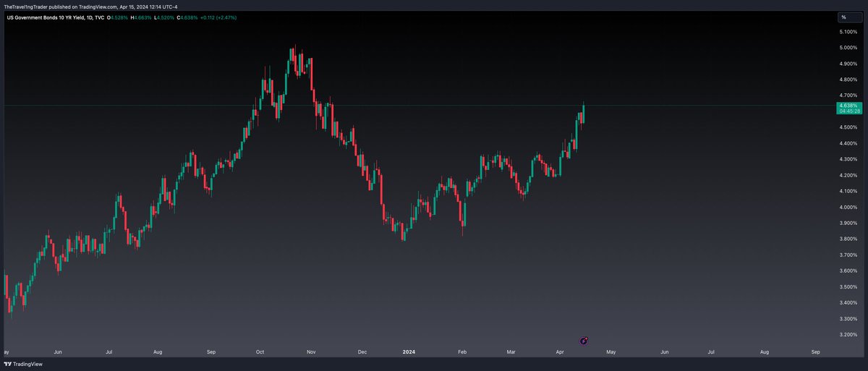Viewport: 868px width, 371px height.
Task: Click the 4.500% price axis label
Action: click(x=849, y=127)
